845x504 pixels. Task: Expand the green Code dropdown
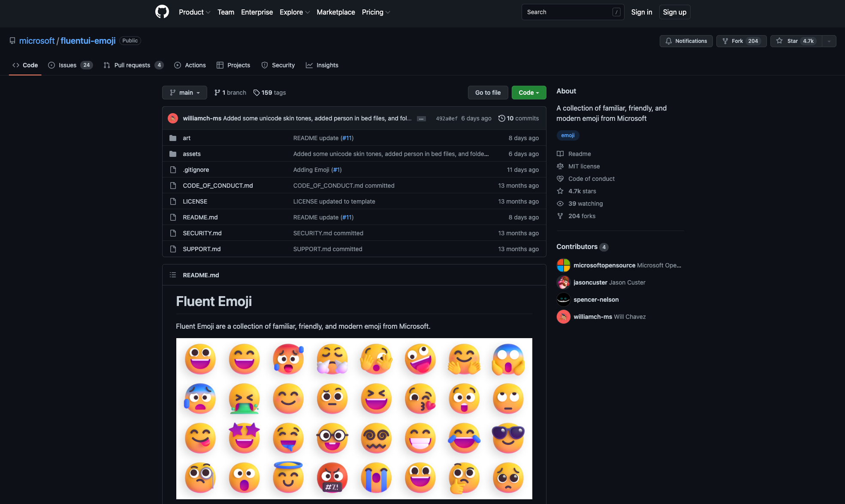[528, 93]
